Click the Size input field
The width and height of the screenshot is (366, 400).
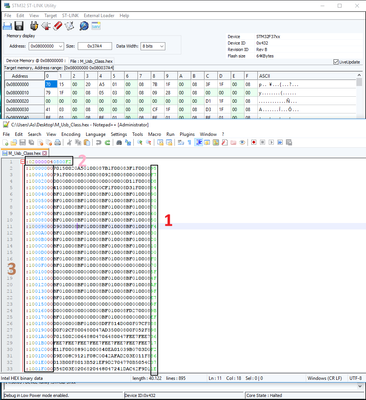pyautogui.click(x=95, y=46)
